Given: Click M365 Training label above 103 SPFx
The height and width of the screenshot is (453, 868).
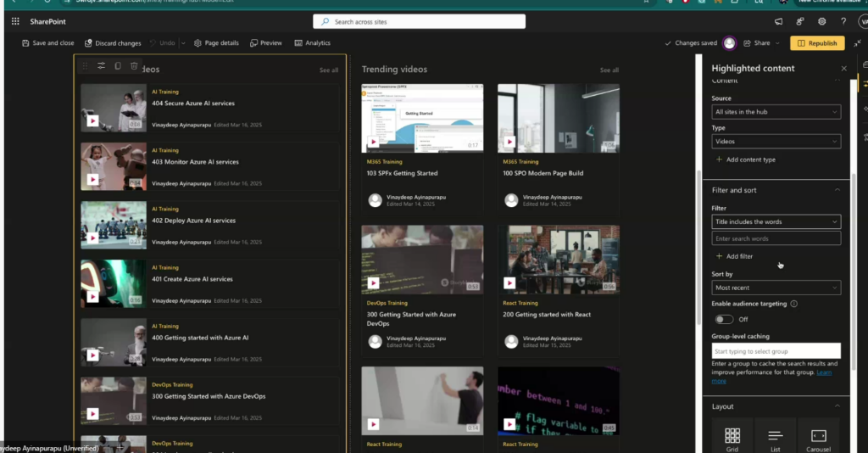Looking at the screenshot, I should pyautogui.click(x=384, y=162).
